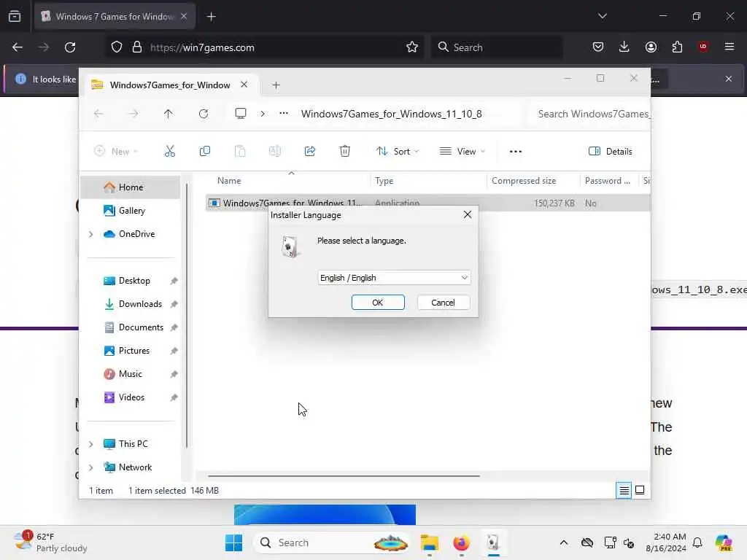Screen dimensions: 747x560
Task: Close the Installer Language dialog
Action: pos(468,215)
